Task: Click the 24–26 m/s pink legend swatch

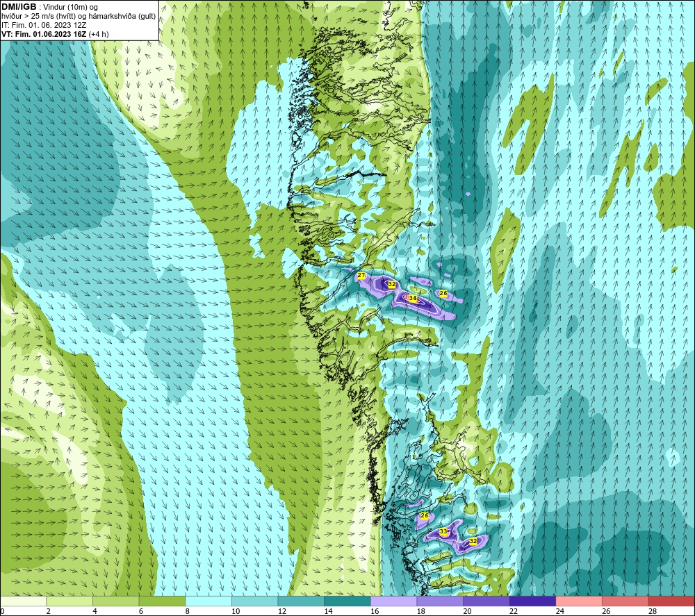Action: (x=579, y=601)
